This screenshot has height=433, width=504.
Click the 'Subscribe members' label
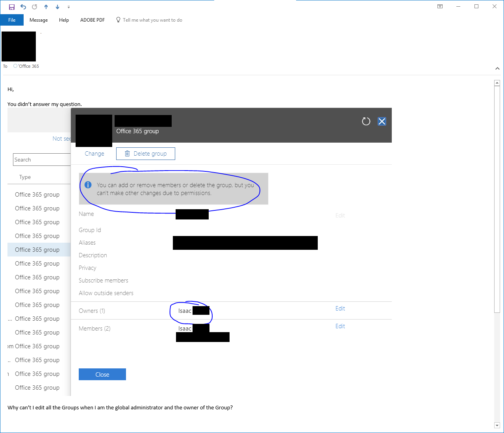click(104, 281)
